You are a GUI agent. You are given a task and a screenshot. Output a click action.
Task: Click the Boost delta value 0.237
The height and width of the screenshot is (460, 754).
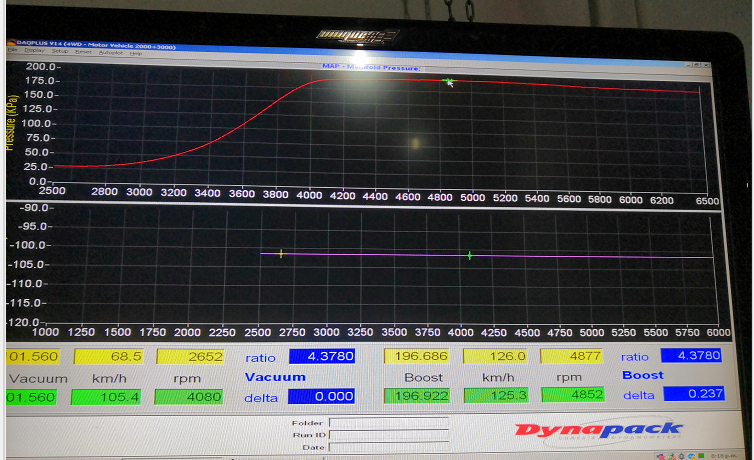691,394
